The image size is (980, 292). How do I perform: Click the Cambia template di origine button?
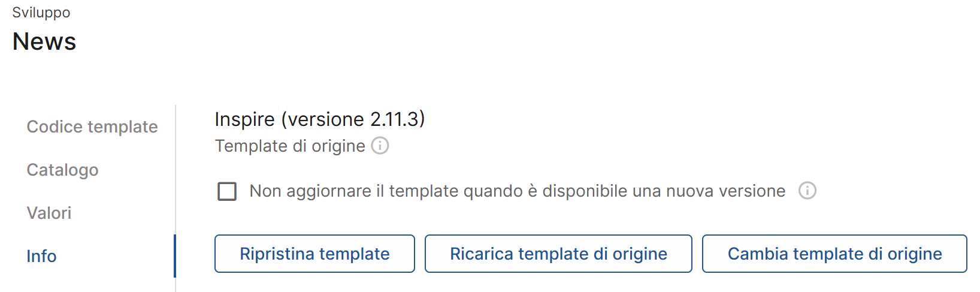(834, 254)
